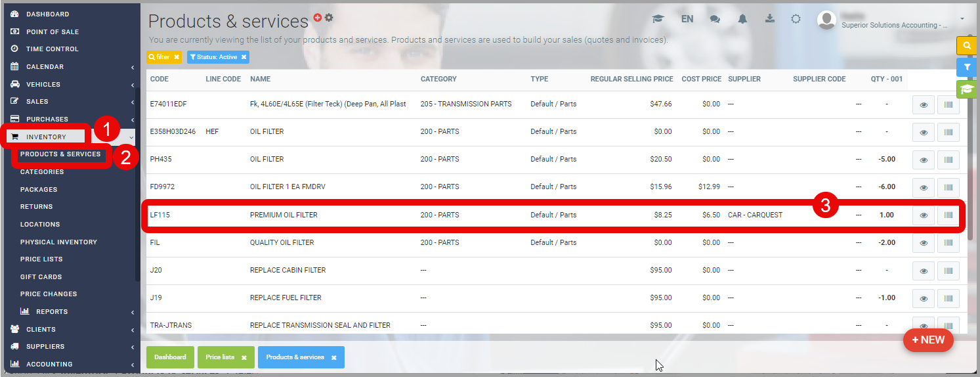Click the red + NEW button

928,340
